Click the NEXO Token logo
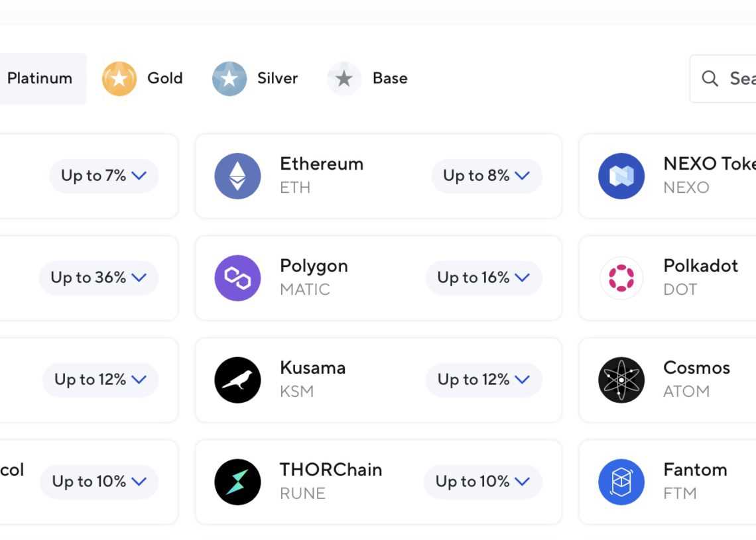Screen dimensions: 756x540 (x=621, y=176)
